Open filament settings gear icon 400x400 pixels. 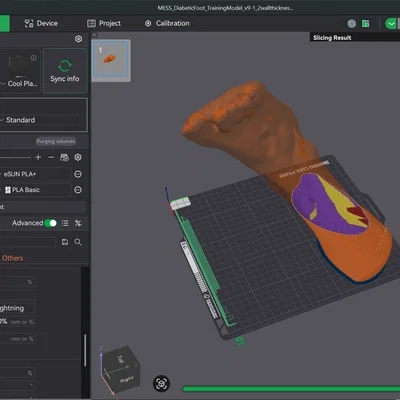coord(78,157)
